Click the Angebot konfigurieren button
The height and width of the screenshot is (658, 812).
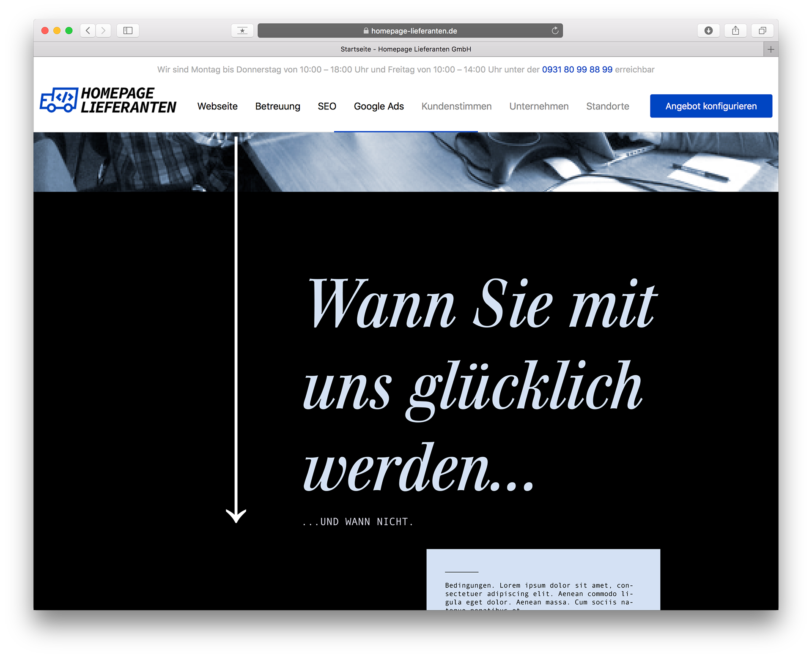coord(711,106)
